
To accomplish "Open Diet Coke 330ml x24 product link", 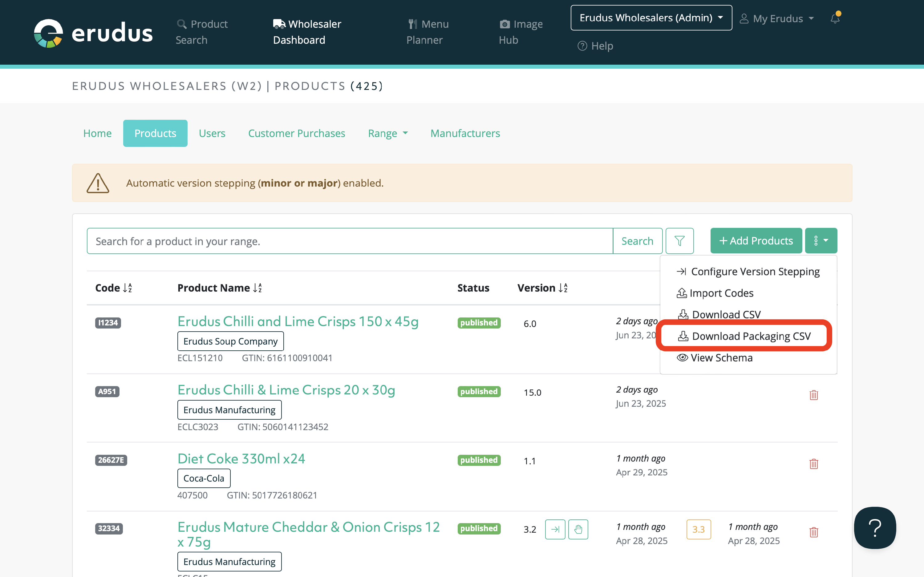I will click(x=241, y=458).
